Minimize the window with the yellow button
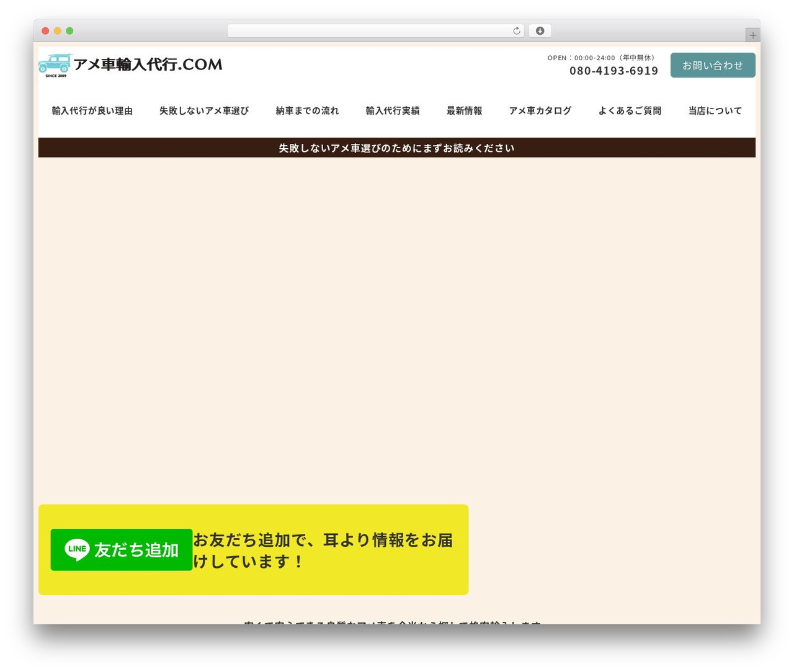Screen dimensions: 794x672 point(58,31)
